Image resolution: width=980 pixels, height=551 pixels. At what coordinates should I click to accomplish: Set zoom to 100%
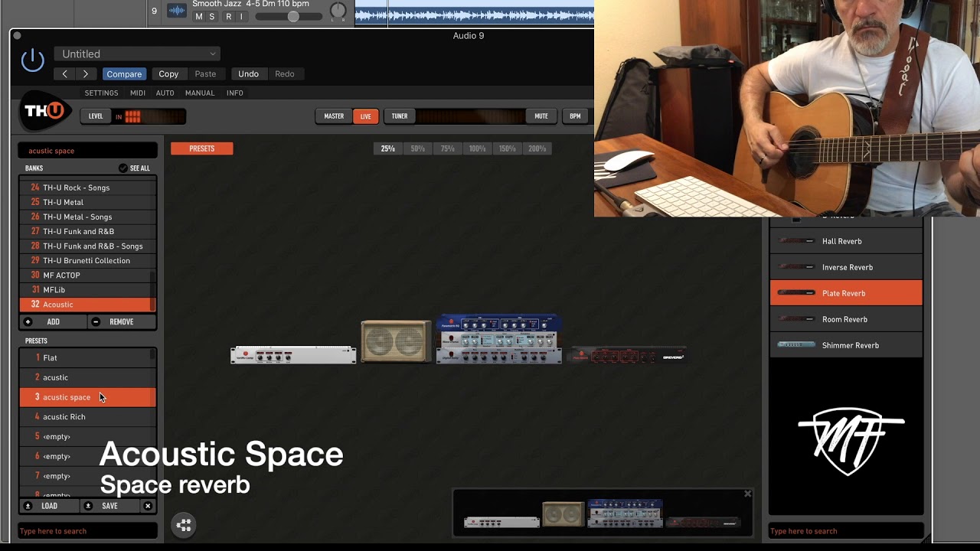tap(477, 148)
